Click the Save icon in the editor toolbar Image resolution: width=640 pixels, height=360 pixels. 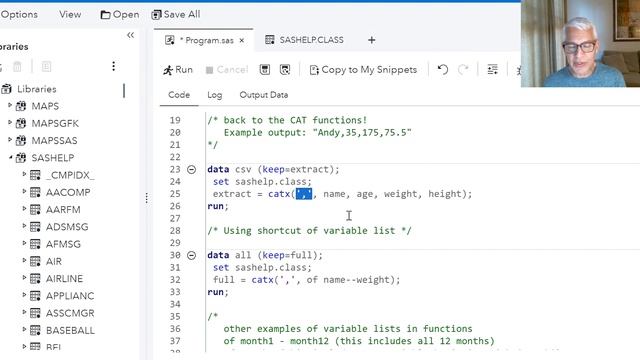[x=264, y=70]
